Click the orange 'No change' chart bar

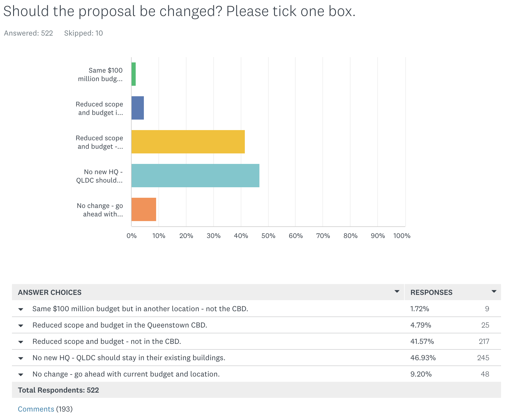144,209
